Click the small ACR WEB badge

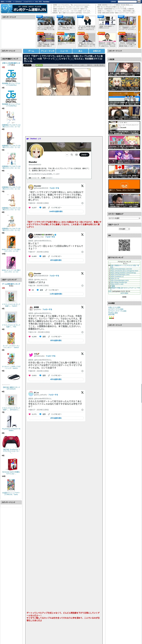(124, 297)
